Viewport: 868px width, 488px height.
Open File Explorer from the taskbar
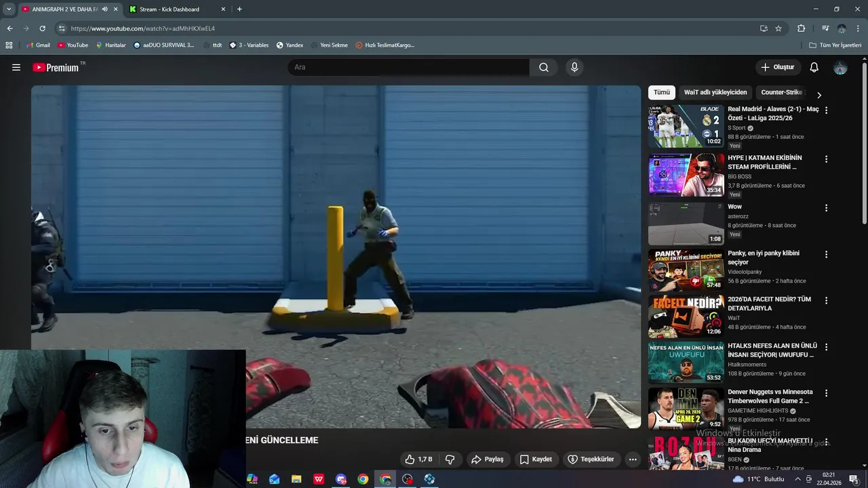click(x=296, y=479)
